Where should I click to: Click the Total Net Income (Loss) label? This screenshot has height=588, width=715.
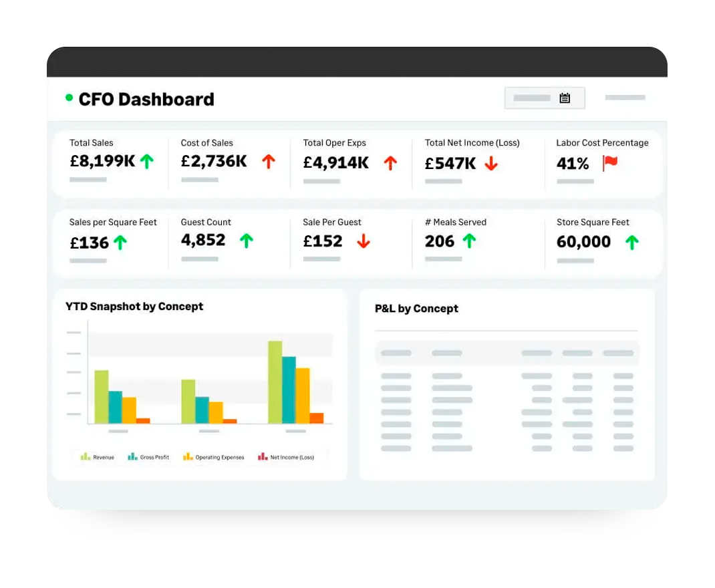click(472, 143)
